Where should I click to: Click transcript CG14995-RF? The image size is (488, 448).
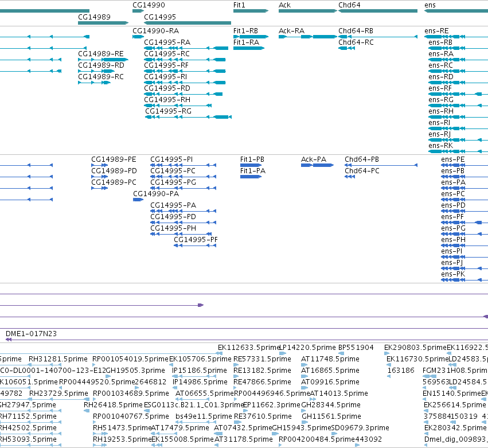pyautogui.click(x=185, y=71)
